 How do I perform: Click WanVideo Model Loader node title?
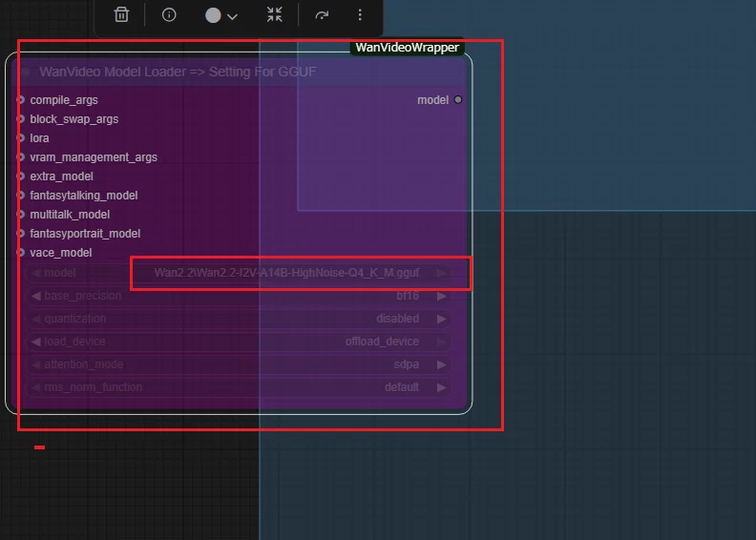point(178,72)
